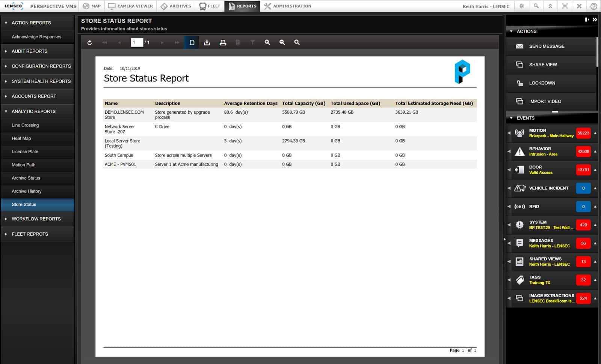The image size is (601, 364).
Task: Go to last page of report
Action: (177, 42)
